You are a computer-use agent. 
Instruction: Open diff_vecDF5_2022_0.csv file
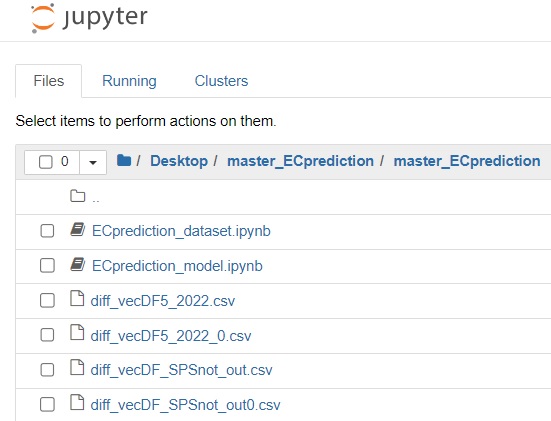tap(171, 336)
